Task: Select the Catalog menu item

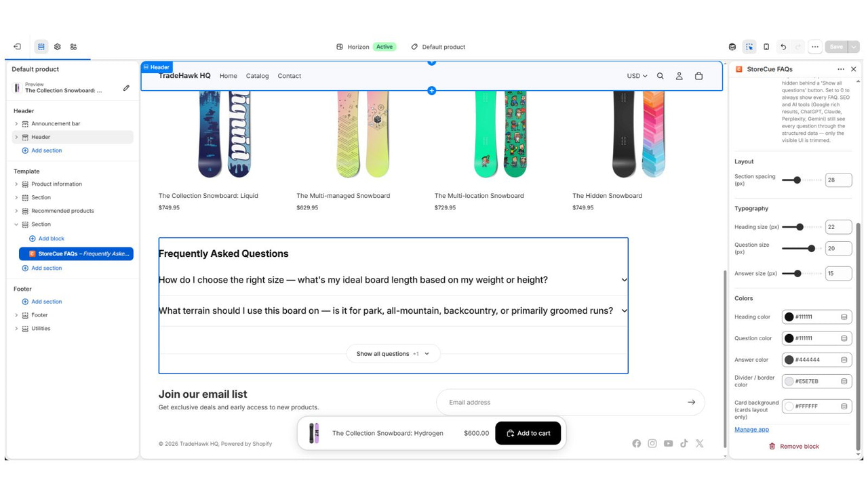Action: [257, 76]
